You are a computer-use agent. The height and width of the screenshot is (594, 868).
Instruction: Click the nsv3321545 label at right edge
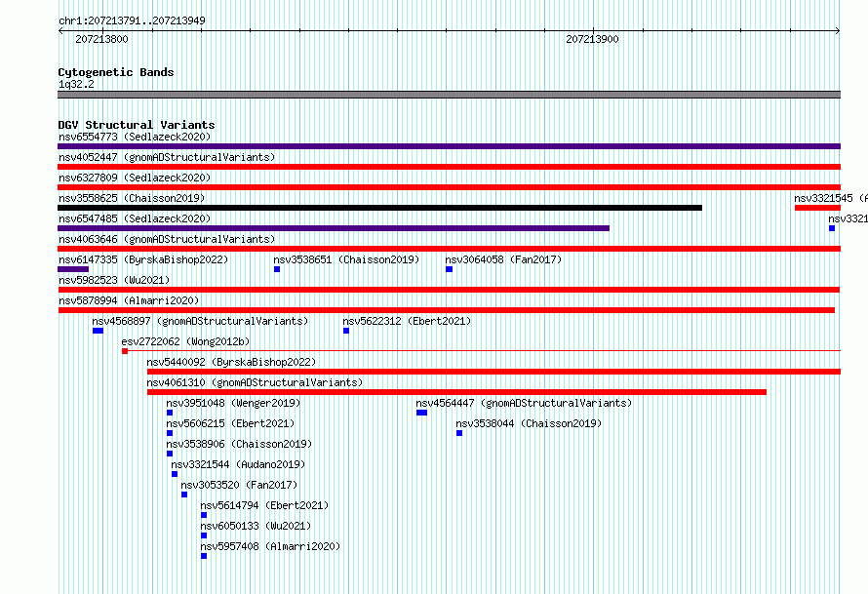(x=830, y=198)
